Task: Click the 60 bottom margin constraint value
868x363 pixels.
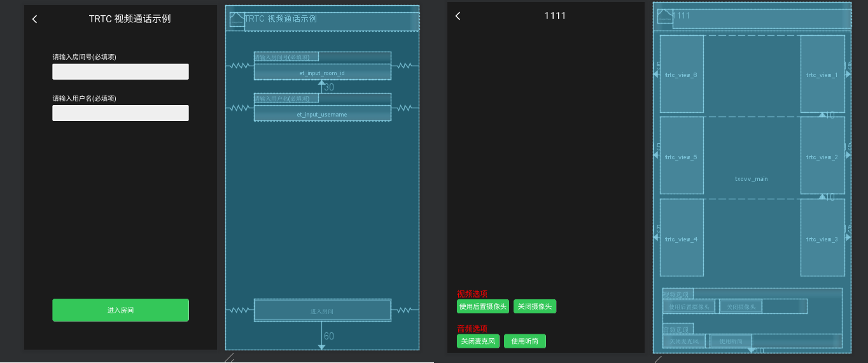Action: pyautogui.click(x=329, y=336)
